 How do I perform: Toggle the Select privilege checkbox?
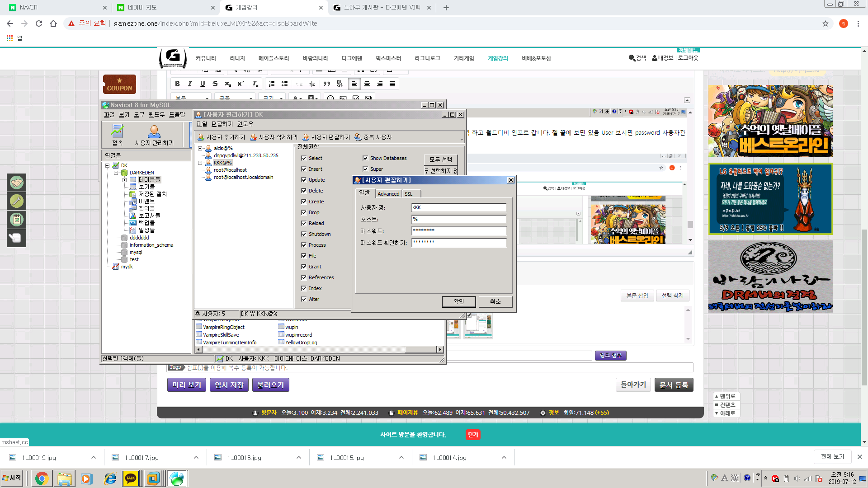[304, 158]
